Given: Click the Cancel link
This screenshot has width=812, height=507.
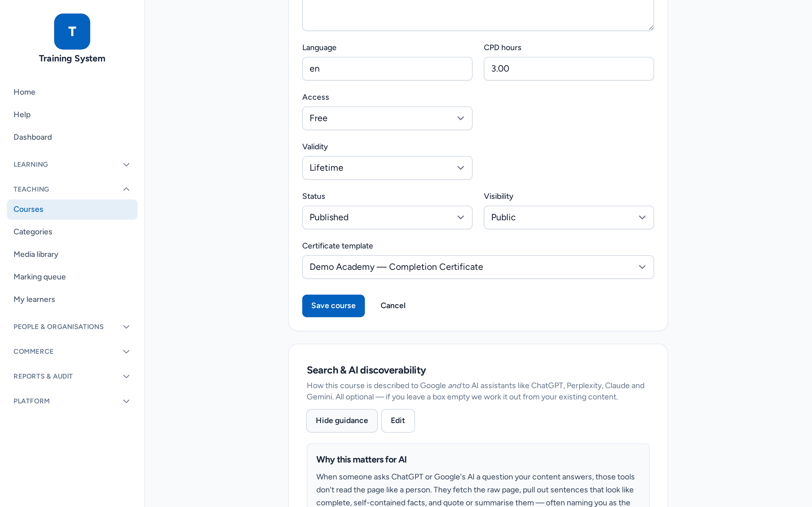Looking at the screenshot, I should click(392, 306).
